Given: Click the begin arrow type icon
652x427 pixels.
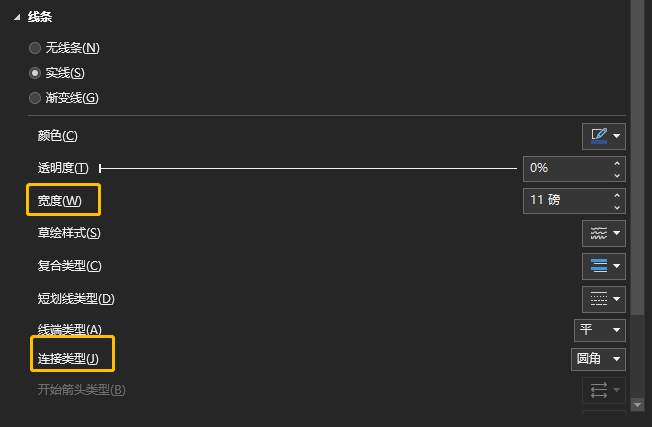Looking at the screenshot, I should (x=598, y=389).
